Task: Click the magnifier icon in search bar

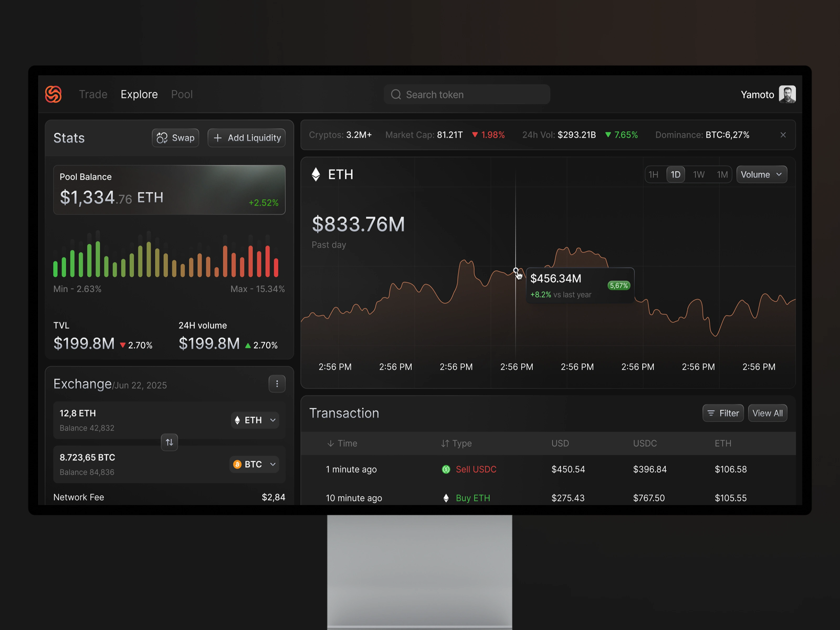Action: [x=396, y=94]
